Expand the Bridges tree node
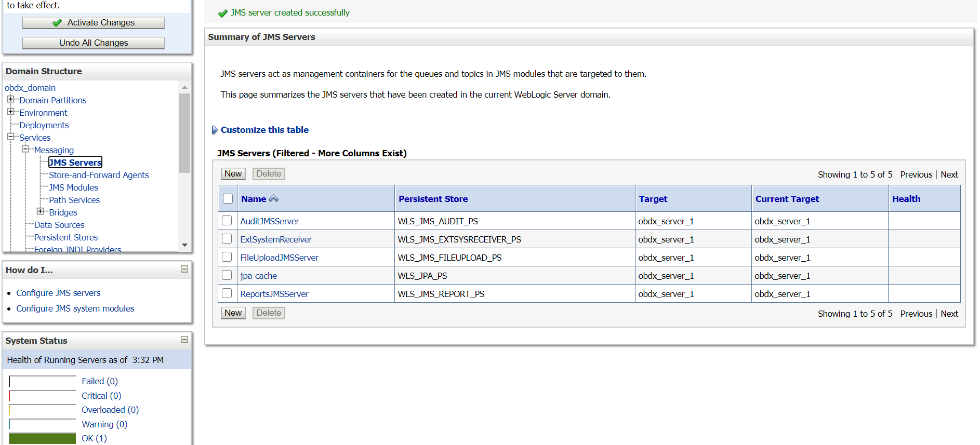The image size is (980, 445). pos(40,211)
